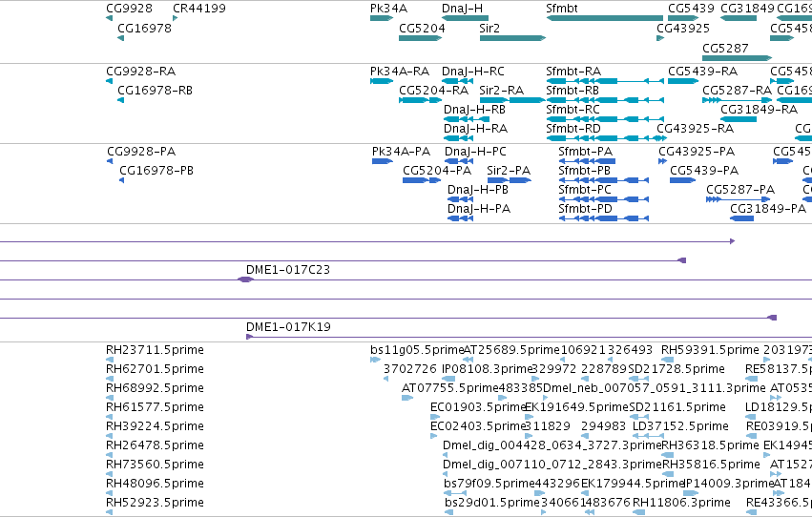Click the CG31849-PA protein label
The image size is (812, 517).
tap(768, 209)
